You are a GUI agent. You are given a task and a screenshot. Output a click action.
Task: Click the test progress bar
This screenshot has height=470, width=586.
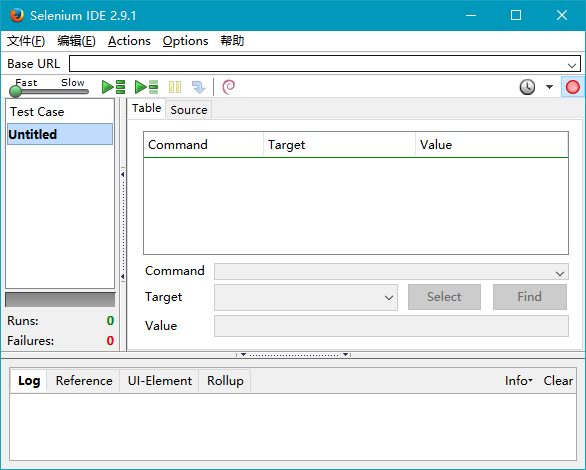coord(60,300)
